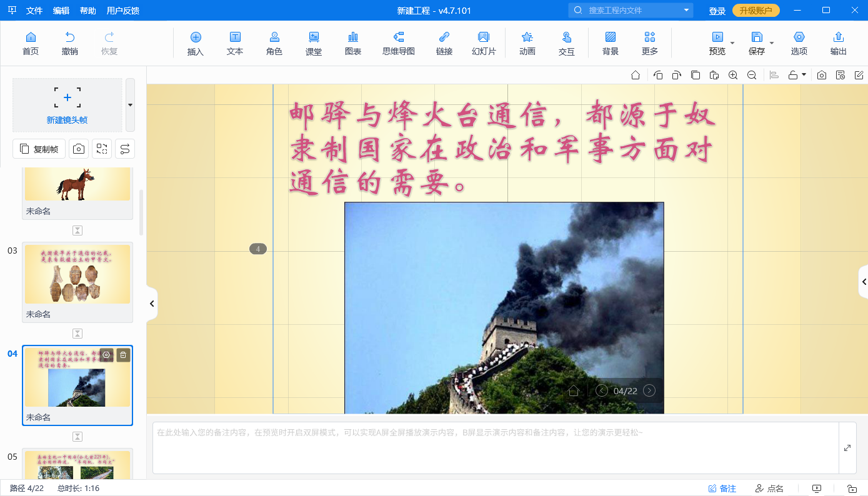Toggle the canvas lock icon
The image size is (868, 496).
point(793,75)
